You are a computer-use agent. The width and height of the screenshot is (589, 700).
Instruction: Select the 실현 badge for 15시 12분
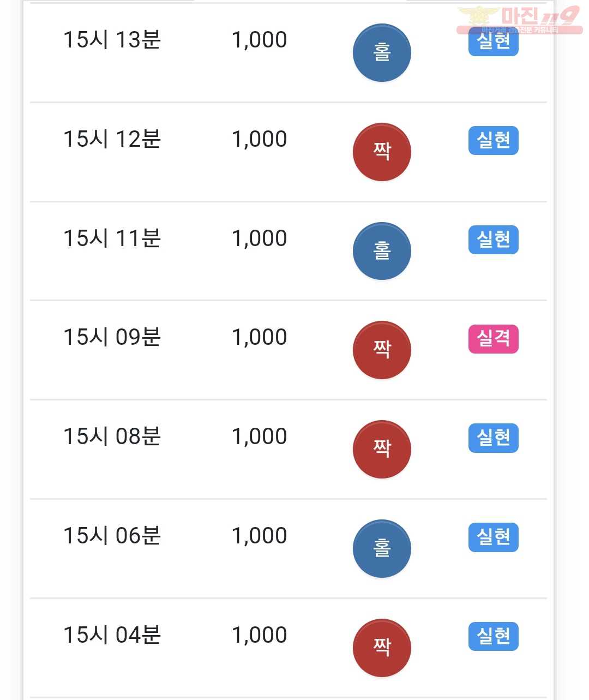pos(494,141)
